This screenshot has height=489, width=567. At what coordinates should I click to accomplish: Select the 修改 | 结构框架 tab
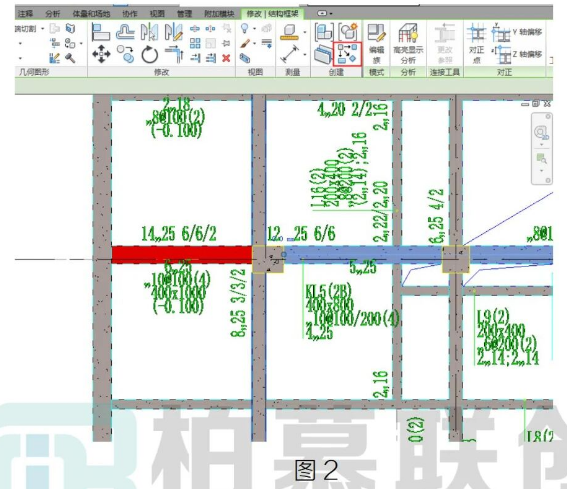272,14
